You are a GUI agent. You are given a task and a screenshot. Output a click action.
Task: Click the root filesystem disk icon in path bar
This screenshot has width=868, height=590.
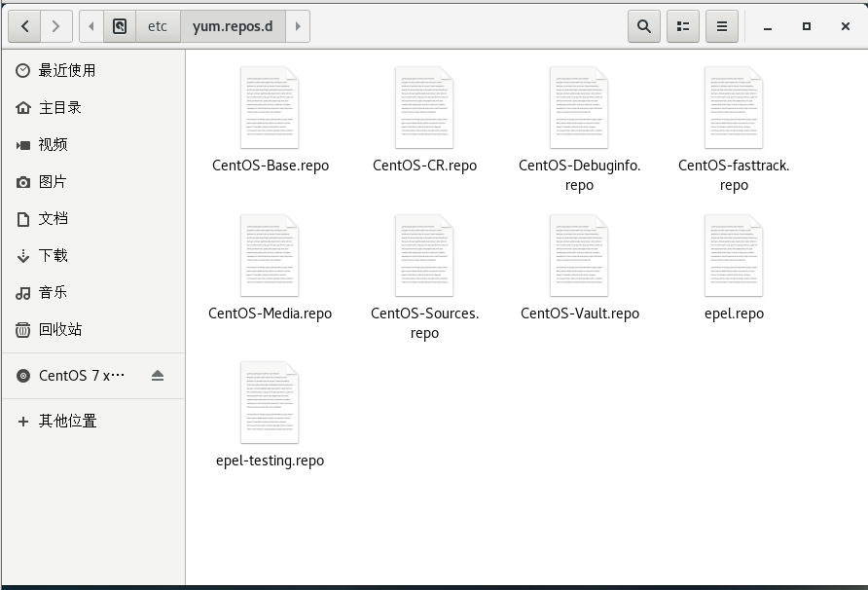coord(120,26)
